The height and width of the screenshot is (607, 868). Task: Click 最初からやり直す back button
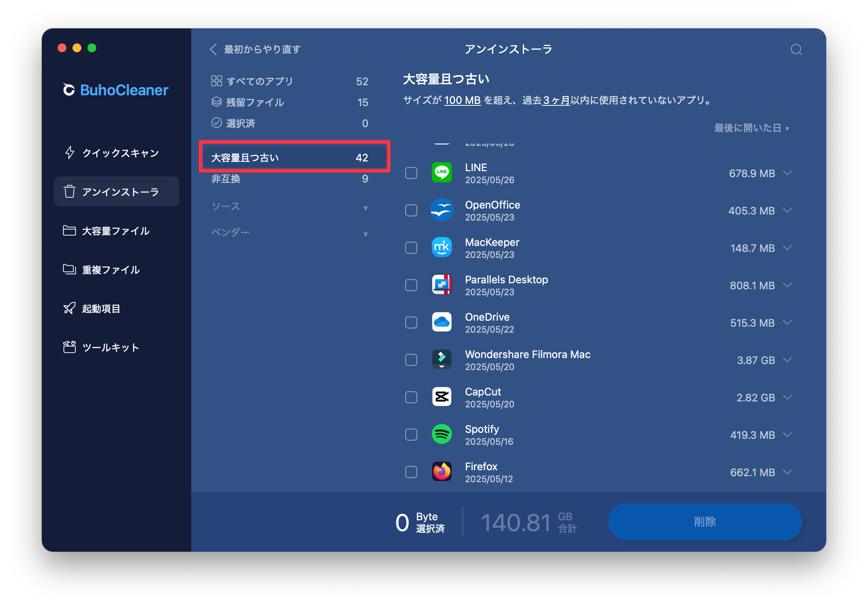255,49
